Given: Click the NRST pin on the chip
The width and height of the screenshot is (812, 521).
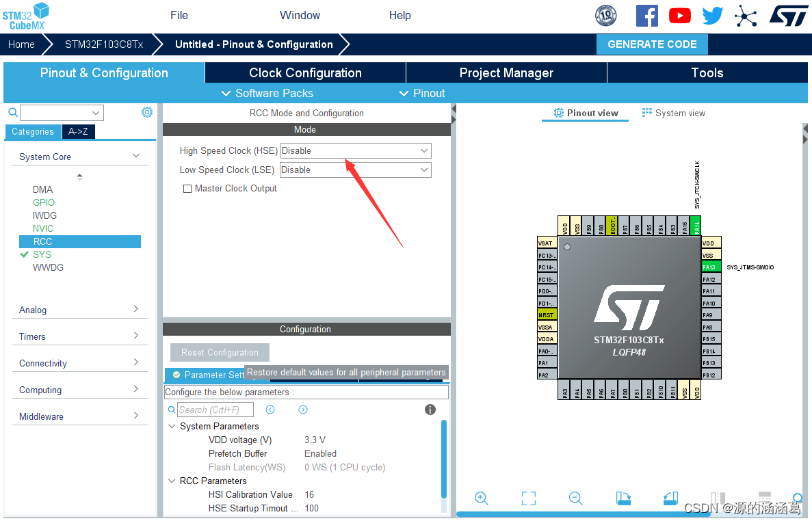Looking at the screenshot, I should (547, 315).
